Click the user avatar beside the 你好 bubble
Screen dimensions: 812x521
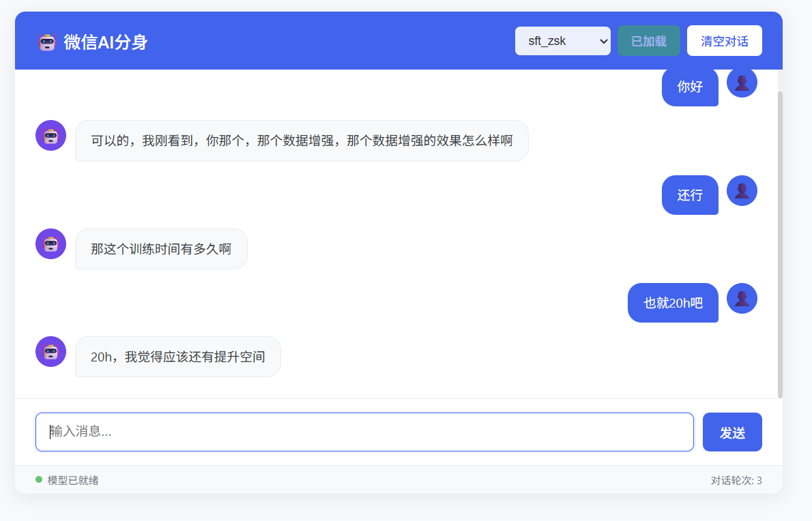coord(742,82)
